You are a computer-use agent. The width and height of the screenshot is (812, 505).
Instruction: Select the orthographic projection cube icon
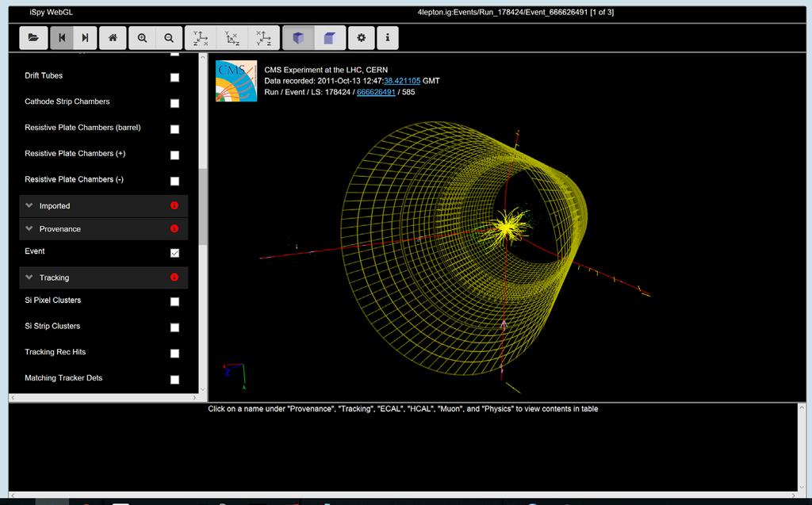tap(330, 38)
